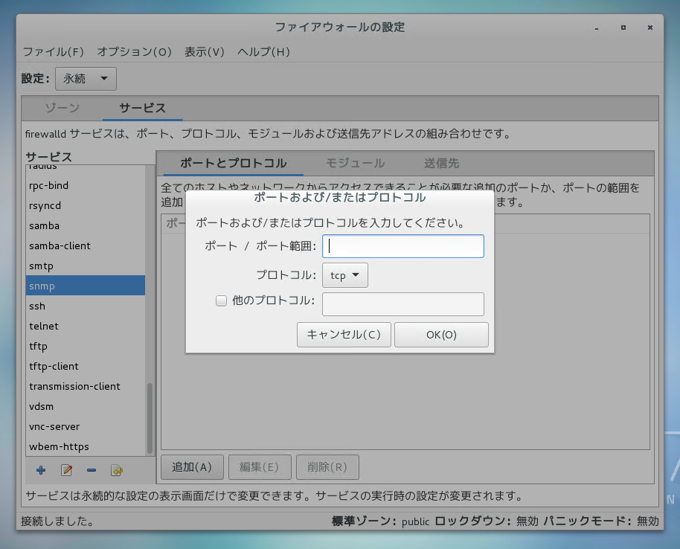Click the 編集(E) button

[259, 467]
